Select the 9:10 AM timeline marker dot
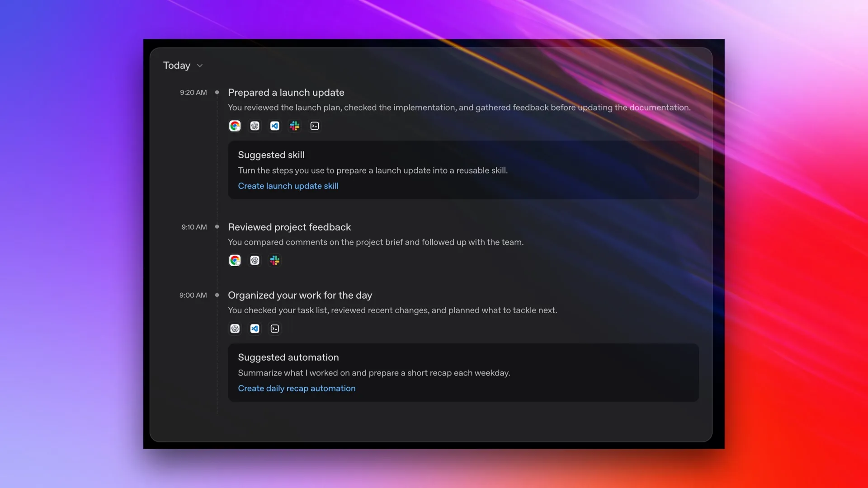The width and height of the screenshot is (868, 488). 217,227
